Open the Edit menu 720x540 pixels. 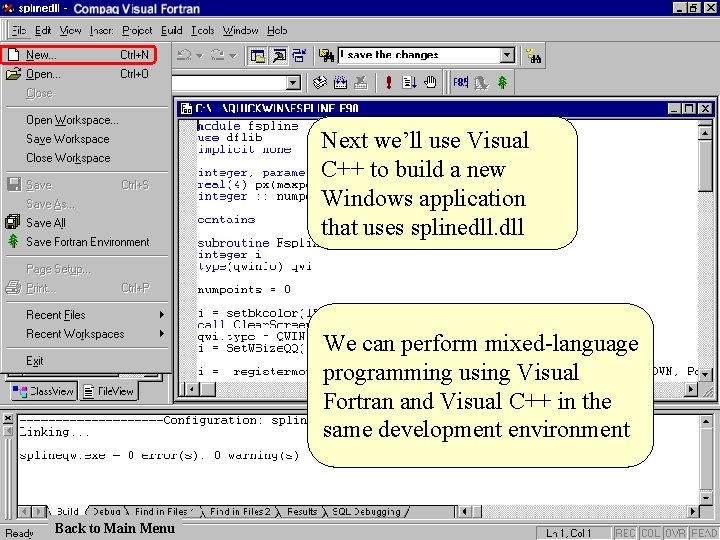43,30
